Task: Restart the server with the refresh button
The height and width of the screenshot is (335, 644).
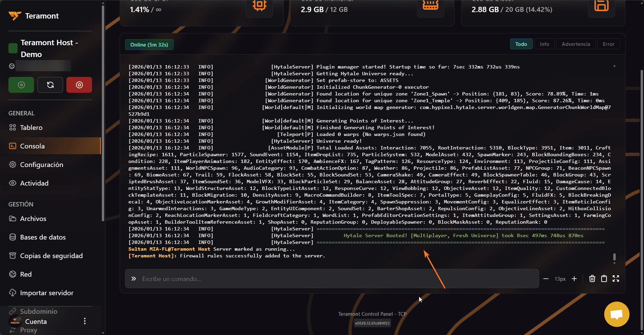Action: [50, 85]
